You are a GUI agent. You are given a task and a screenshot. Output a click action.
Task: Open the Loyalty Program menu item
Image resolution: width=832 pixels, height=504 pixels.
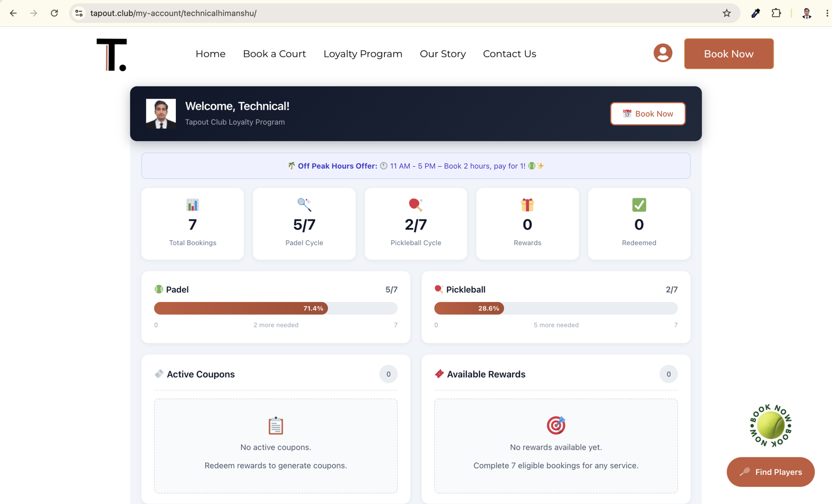point(363,54)
